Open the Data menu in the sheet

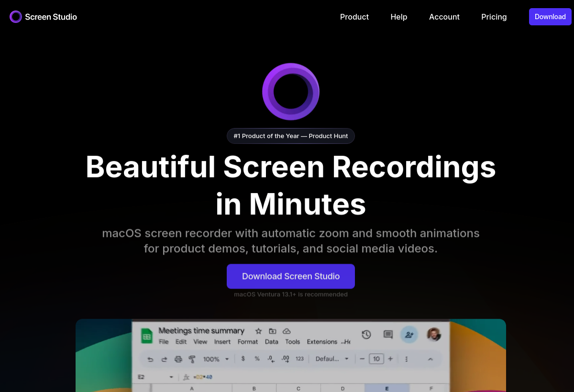[272, 342]
